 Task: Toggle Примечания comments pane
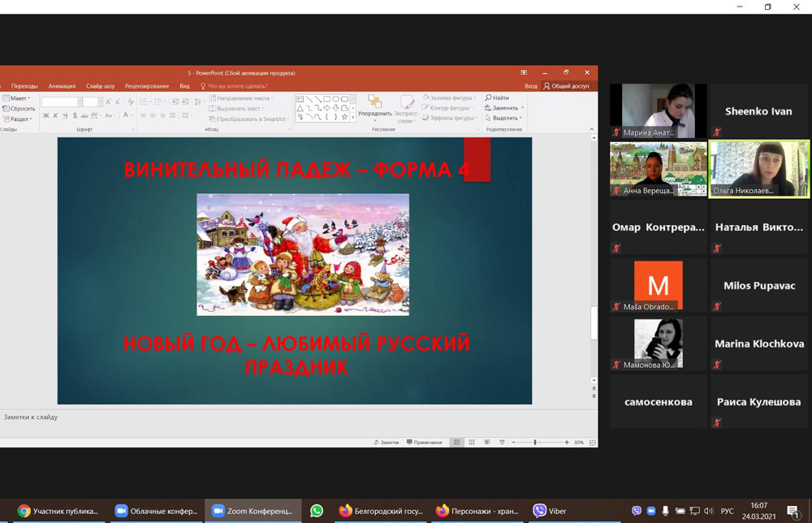[425, 443]
